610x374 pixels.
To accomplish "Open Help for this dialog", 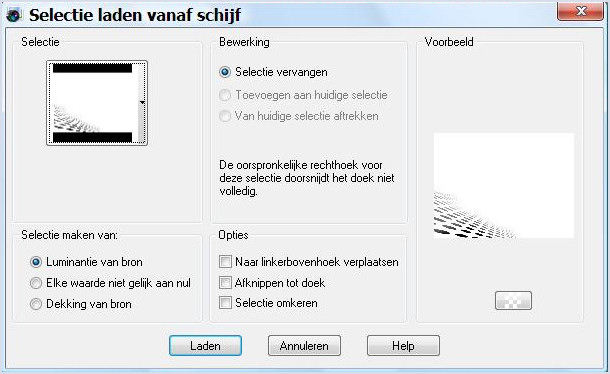I will pyautogui.click(x=403, y=346).
